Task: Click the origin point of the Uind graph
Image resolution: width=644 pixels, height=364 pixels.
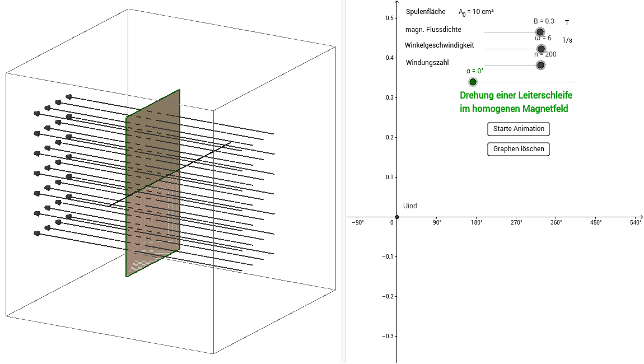Action: [x=396, y=217]
